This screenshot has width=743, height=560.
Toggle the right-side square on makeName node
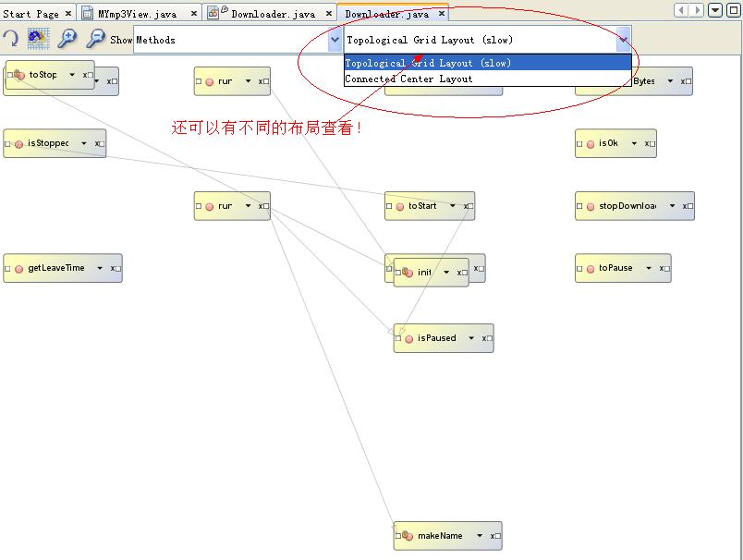498,536
